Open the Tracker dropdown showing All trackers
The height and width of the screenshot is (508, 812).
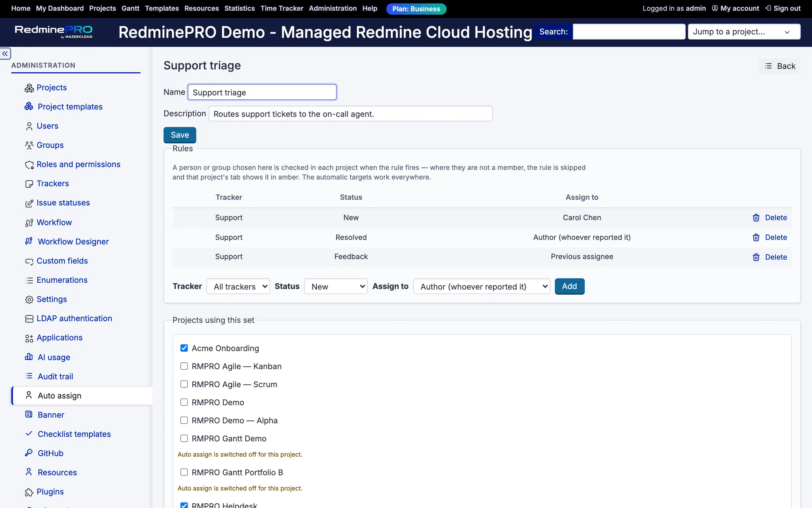pyautogui.click(x=238, y=286)
